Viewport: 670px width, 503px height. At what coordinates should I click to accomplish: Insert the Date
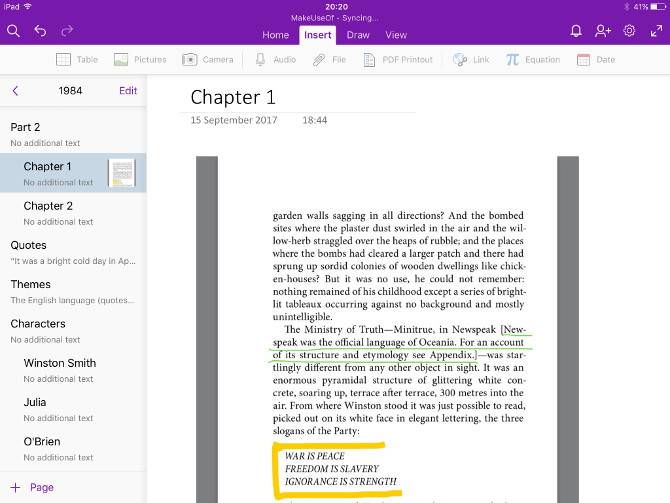[x=596, y=59]
